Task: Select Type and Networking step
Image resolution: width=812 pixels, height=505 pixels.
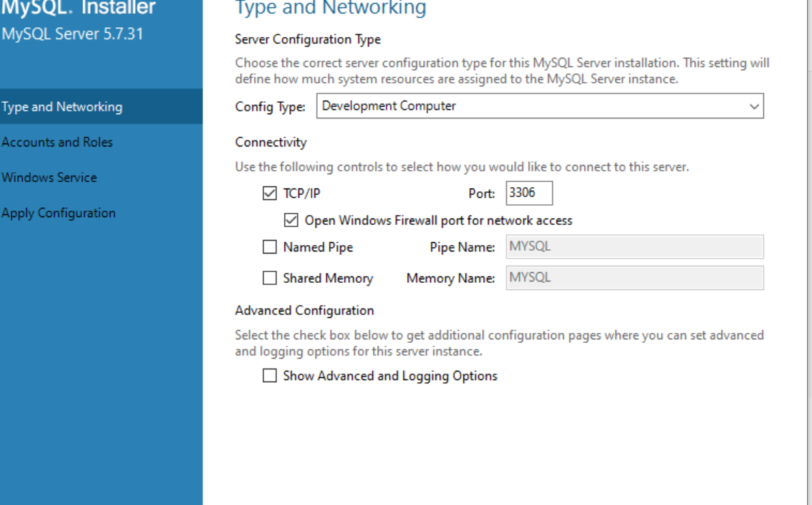Action: (101, 106)
